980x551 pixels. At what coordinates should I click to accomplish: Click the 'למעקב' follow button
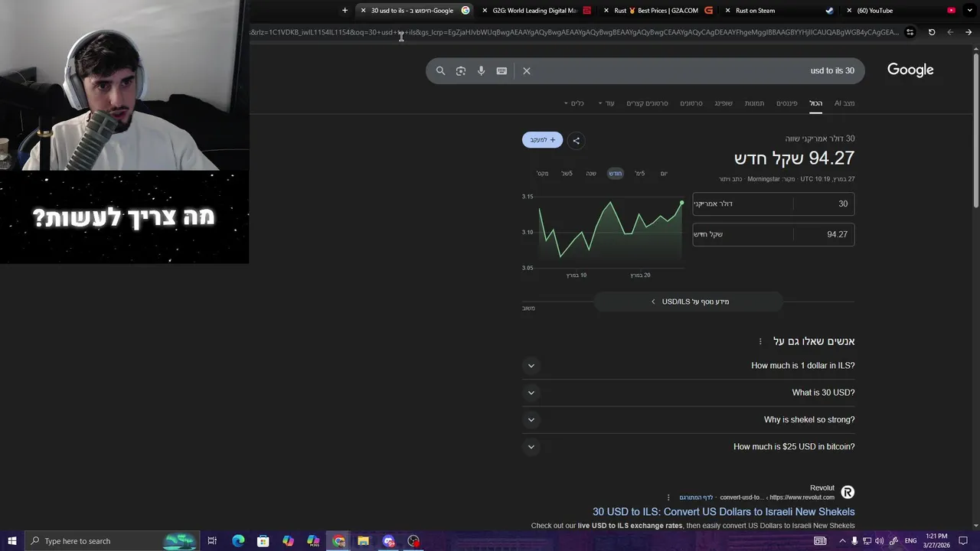click(x=542, y=140)
